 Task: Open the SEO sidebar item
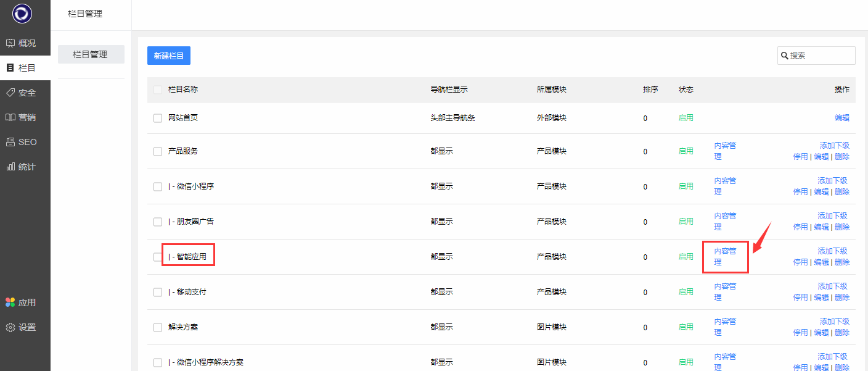(25, 142)
